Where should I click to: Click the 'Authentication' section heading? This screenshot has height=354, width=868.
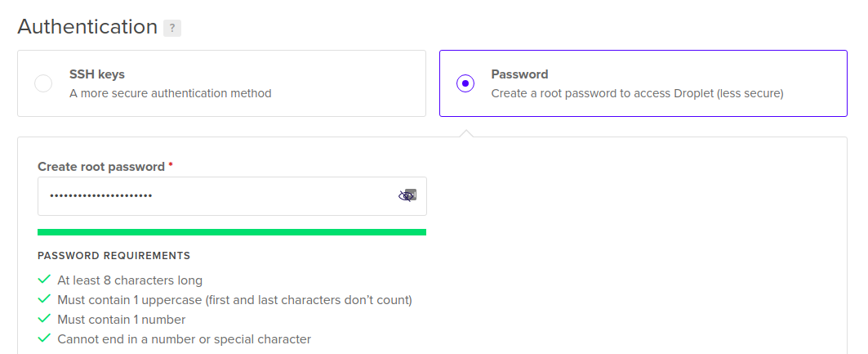pyautogui.click(x=87, y=27)
